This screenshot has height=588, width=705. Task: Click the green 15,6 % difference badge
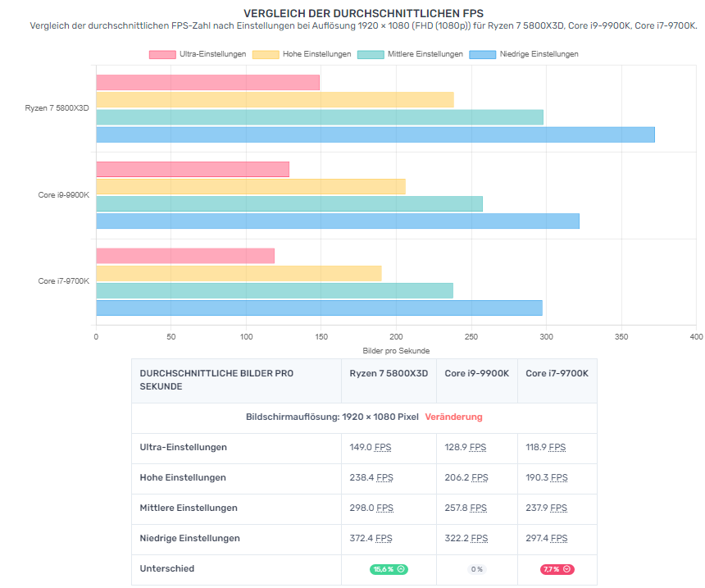click(389, 569)
